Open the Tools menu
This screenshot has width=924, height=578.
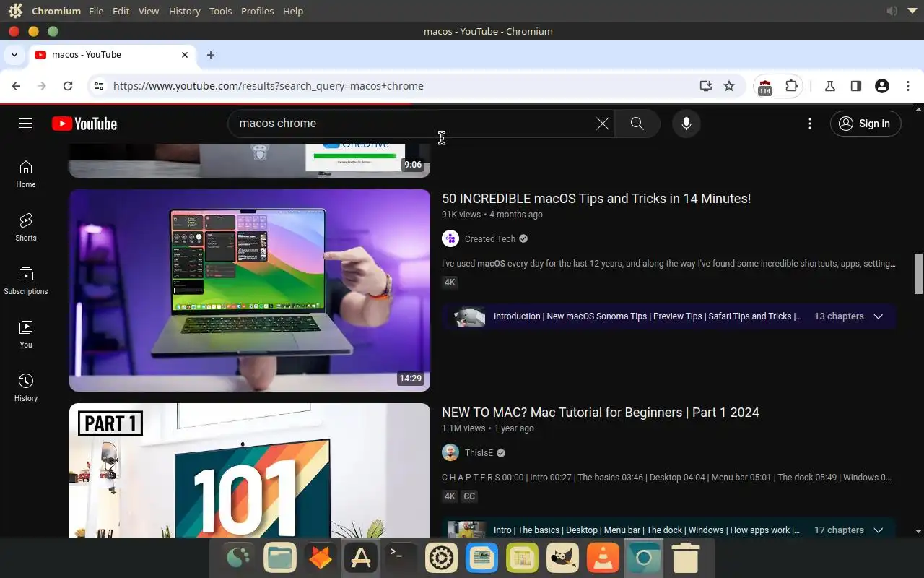[221, 11]
